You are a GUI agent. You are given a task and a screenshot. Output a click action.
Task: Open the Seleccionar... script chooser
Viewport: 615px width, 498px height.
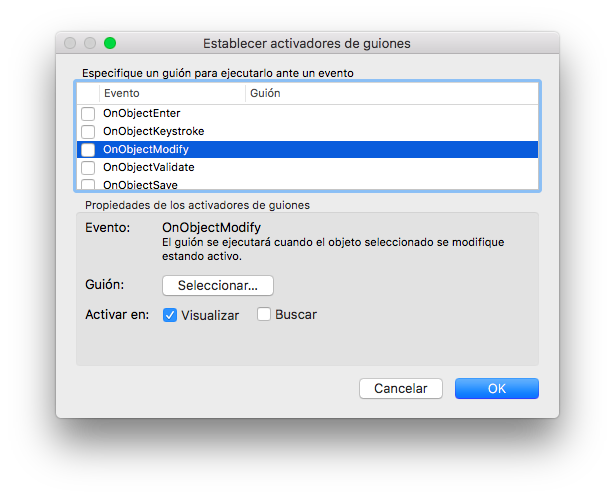tap(218, 285)
